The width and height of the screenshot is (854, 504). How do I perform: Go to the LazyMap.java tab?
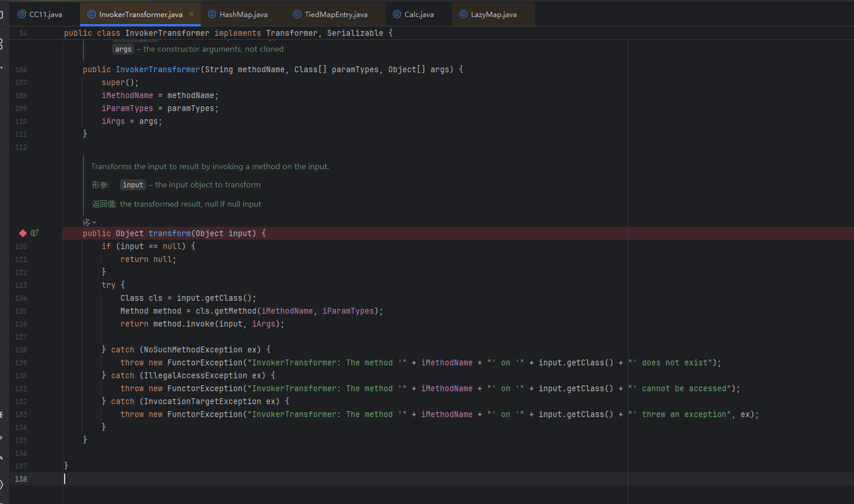point(493,14)
